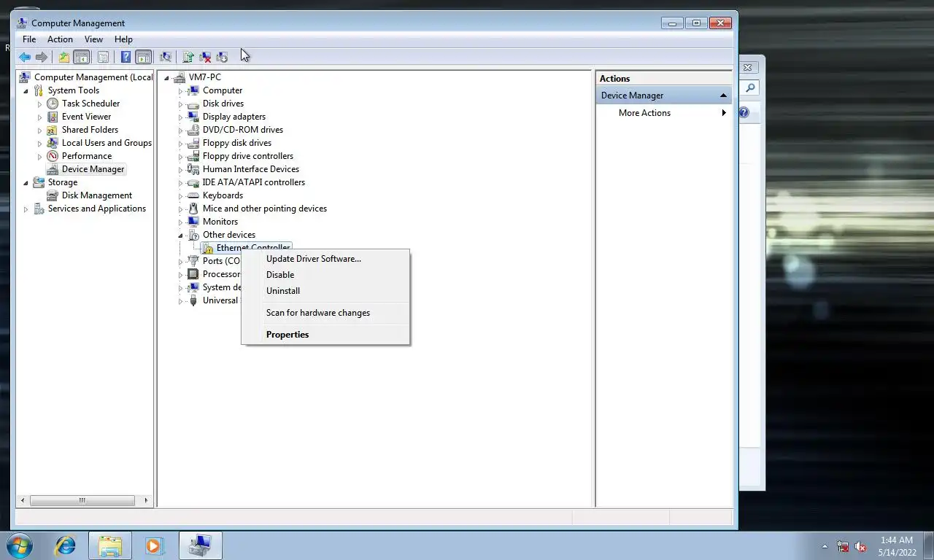The width and height of the screenshot is (934, 560).
Task: Choose Properties in the context menu
Action: pos(325,335)
